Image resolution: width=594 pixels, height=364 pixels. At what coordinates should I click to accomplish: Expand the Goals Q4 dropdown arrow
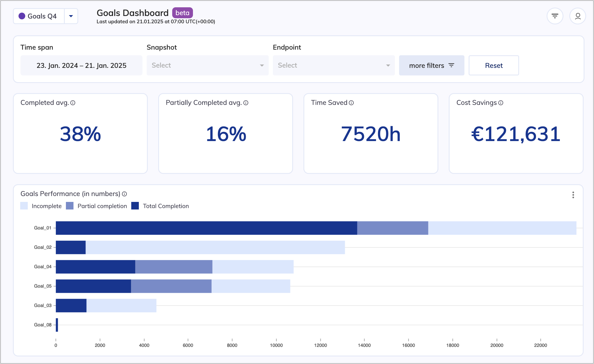71,16
